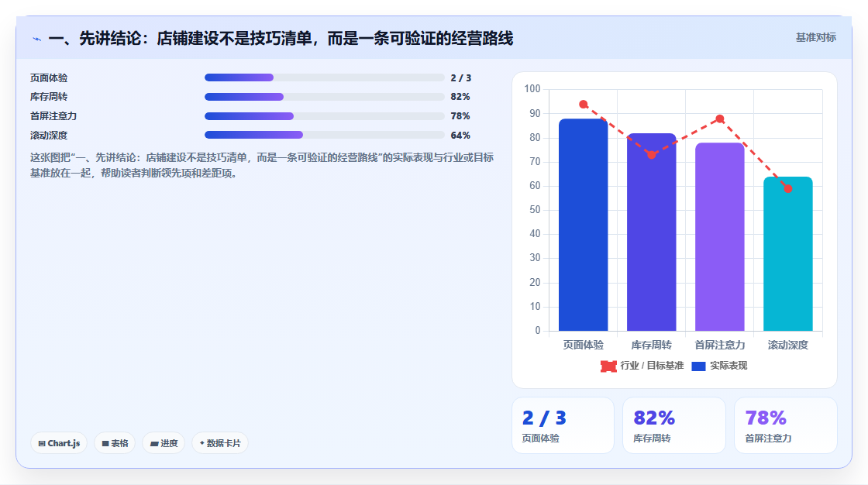Click the 2 / 3 value beside progress bar

(460, 78)
